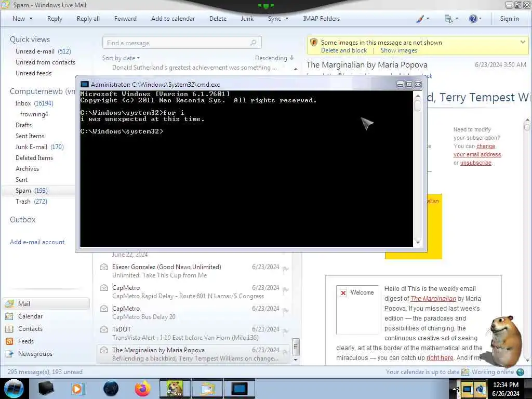The image size is (532, 399).
Task: Open the Menus icon in toolbar
Action: 448,19
